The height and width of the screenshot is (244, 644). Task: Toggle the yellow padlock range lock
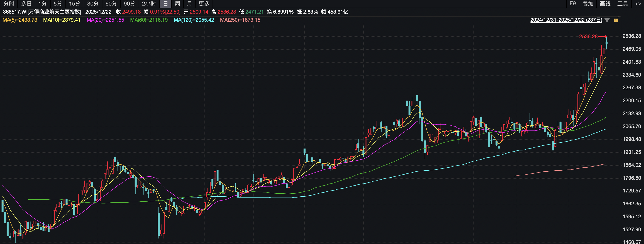click(616, 20)
